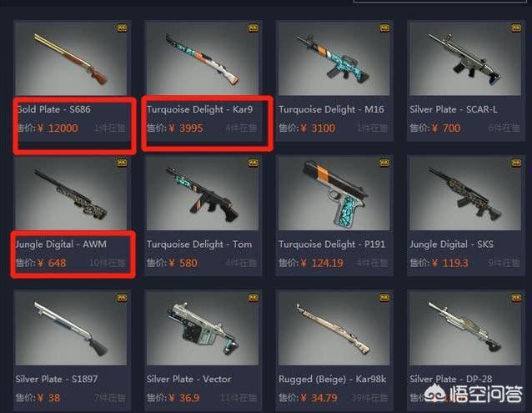Open the Silver Plate - S1897 title link

[57, 379]
